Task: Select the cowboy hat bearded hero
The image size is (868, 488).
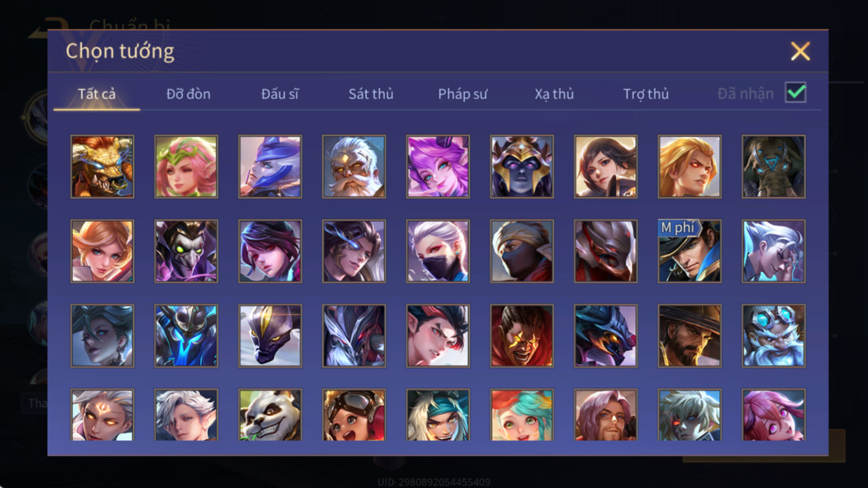Action: point(689,336)
